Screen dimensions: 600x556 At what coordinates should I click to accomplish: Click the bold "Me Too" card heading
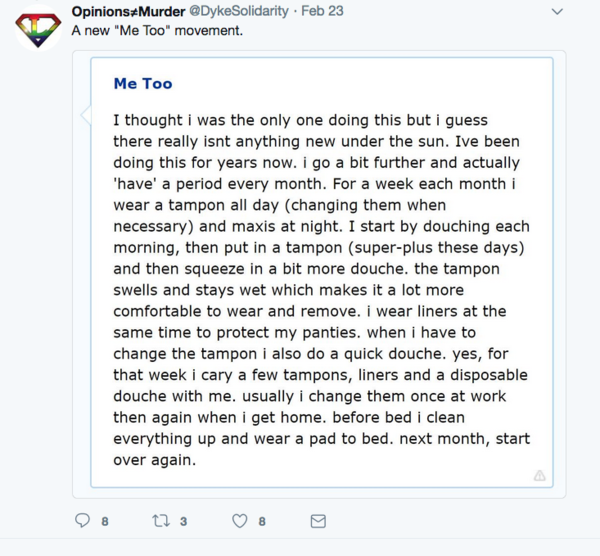point(143,84)
